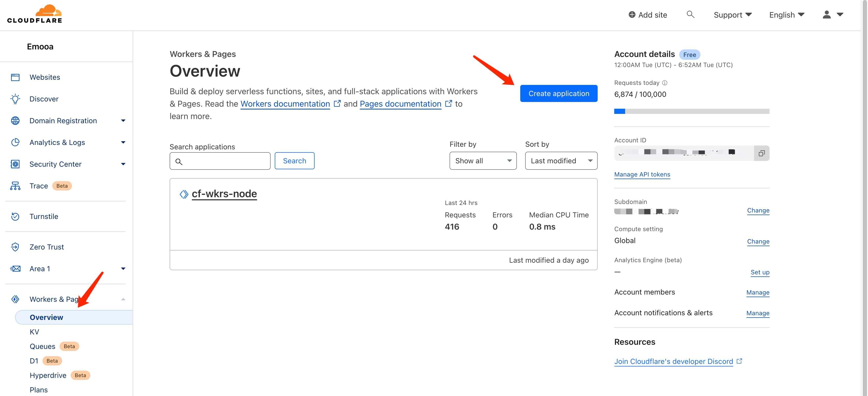Click the Discover lightbulb icon
The height and width of the screenshot is (396, 868).
[x=15, y=99]
